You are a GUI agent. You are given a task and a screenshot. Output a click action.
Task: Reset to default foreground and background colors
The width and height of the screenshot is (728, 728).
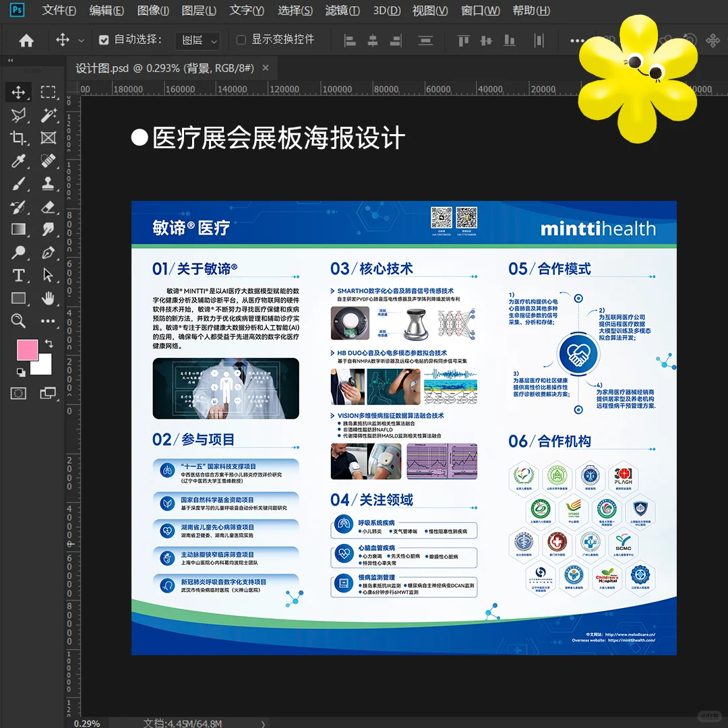[x=21, y=372]
